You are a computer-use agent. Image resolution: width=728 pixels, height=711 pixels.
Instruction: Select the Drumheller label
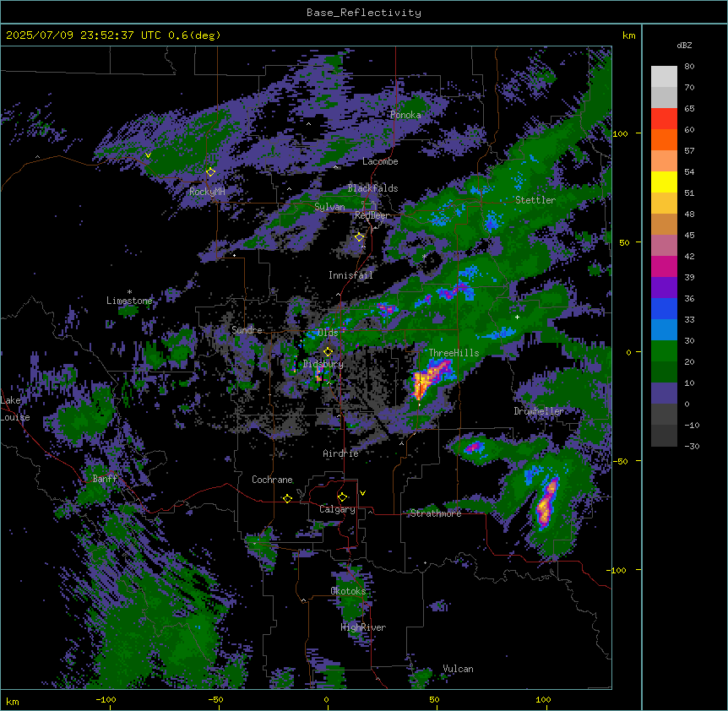point(539,411)
